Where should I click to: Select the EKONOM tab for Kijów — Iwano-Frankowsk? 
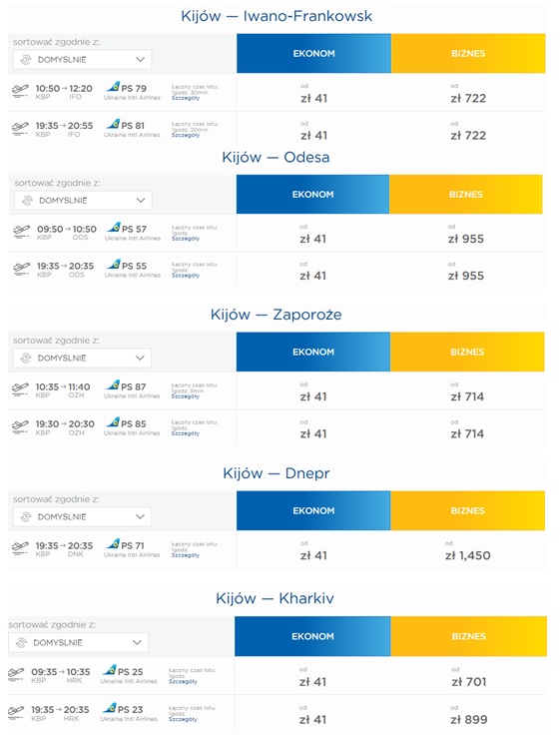click(314, 53)
